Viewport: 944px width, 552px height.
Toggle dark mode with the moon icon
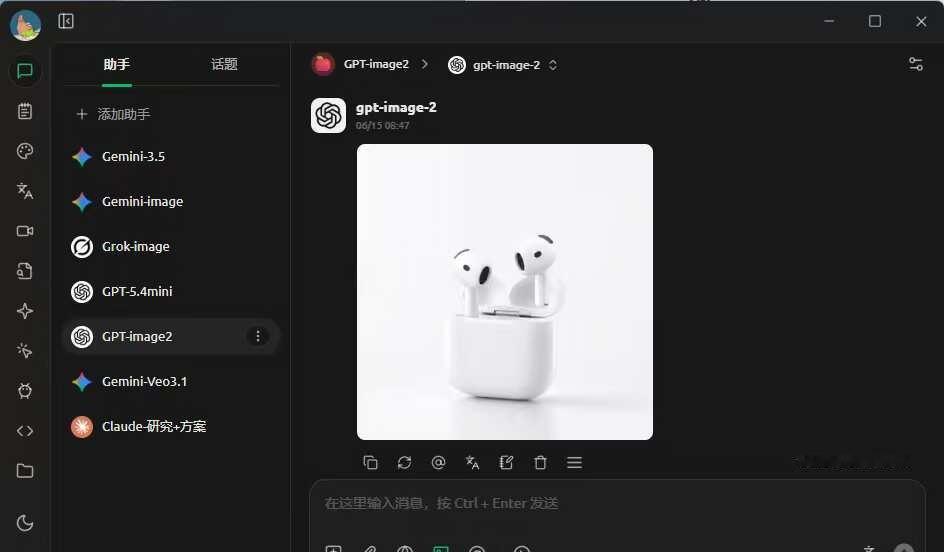[25, 523]
